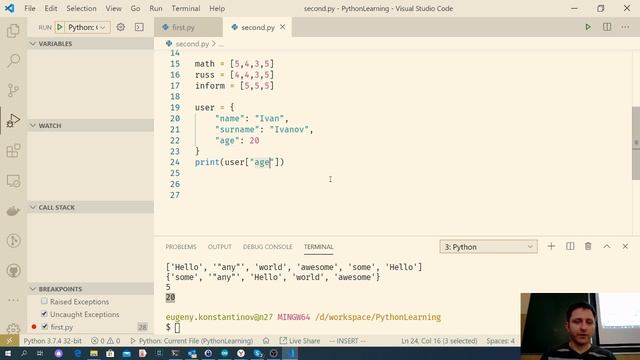Start debugging with green play button
The height and width of the screenshot is (360, 640).
tap(60, 27)
